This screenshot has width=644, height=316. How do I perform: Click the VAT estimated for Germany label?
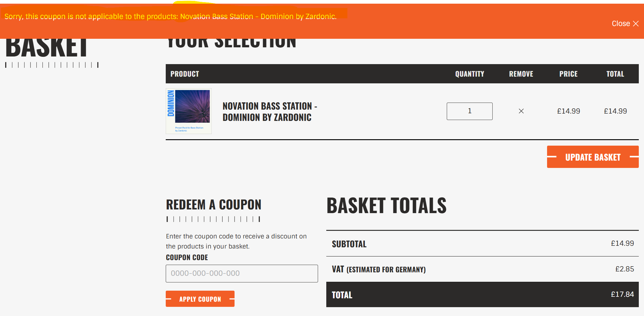pyautogui.click(x=379, y=269)
